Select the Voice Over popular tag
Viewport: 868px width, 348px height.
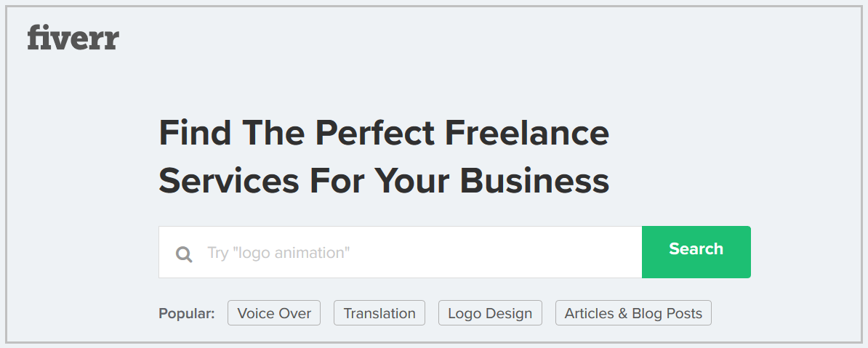[274, 313]
